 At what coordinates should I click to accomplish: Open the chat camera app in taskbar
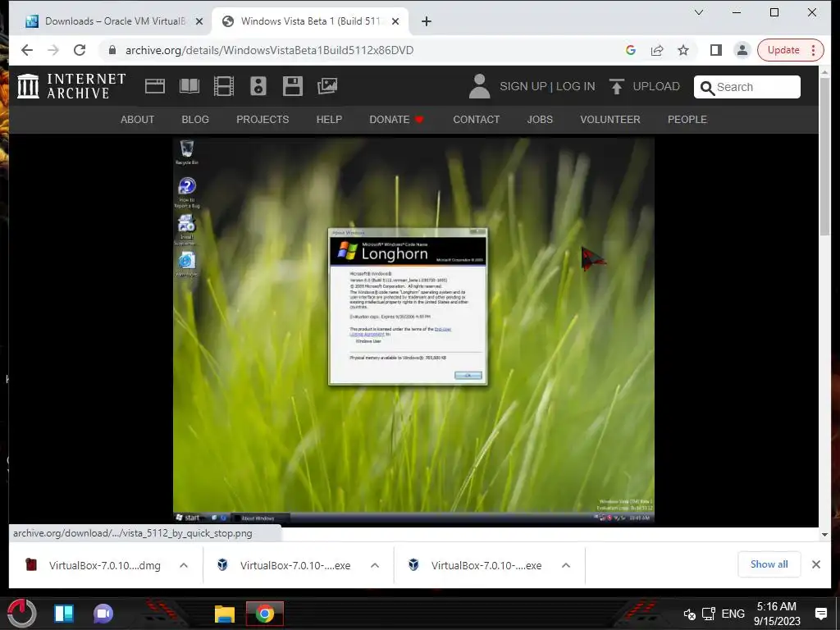click(103, 614)
